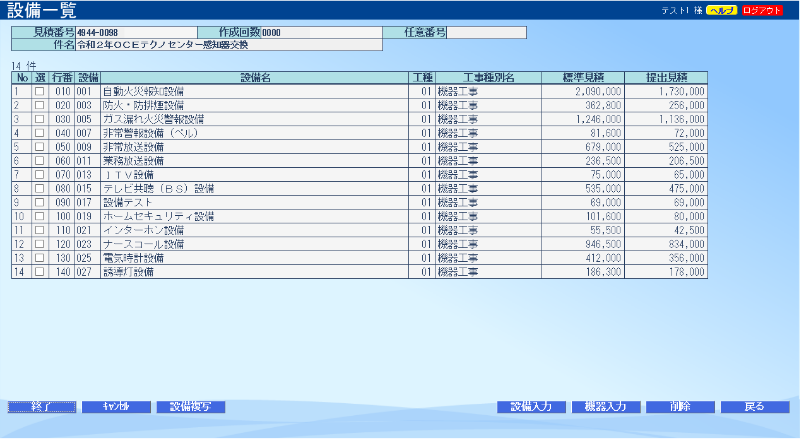Click the 標準見積 column header
800x439 pixels.
(583, 77)
